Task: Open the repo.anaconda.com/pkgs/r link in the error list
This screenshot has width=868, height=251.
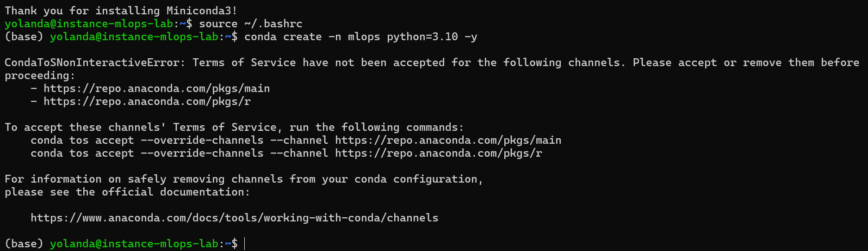Action: click(x=147, y=101)
